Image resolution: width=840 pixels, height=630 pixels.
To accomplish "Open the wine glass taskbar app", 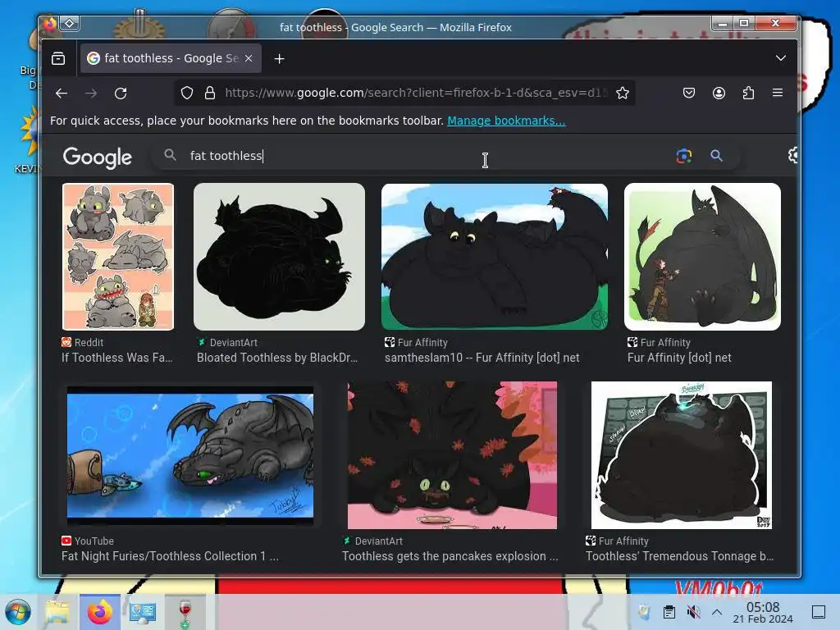I will tap(185, 612).
